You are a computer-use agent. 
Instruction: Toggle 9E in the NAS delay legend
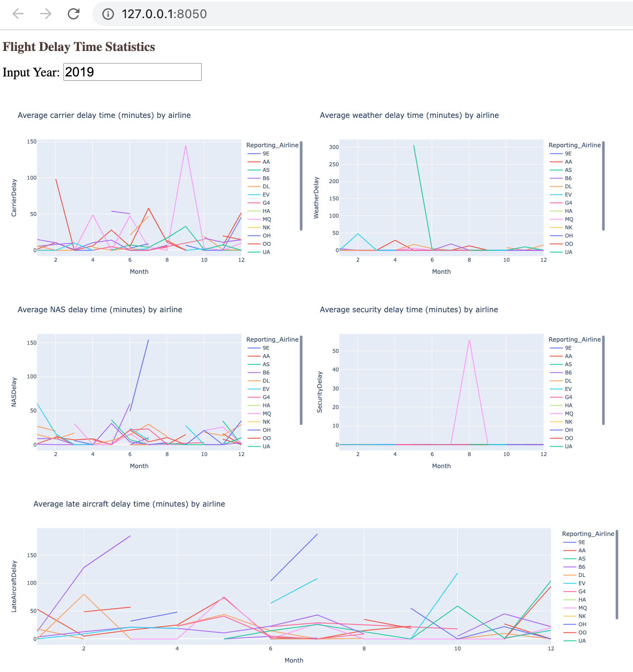pos(265,348)
